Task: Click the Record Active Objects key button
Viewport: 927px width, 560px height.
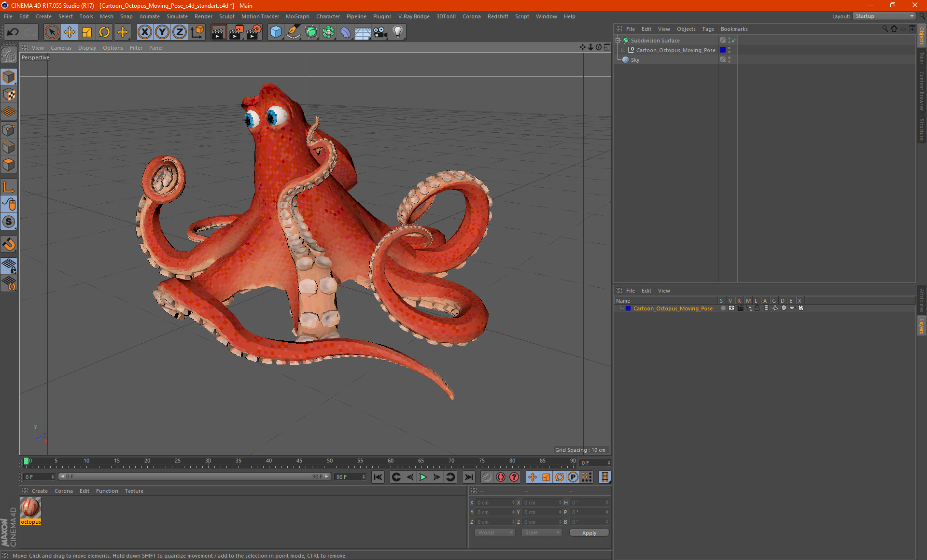Action: point(487,477)
